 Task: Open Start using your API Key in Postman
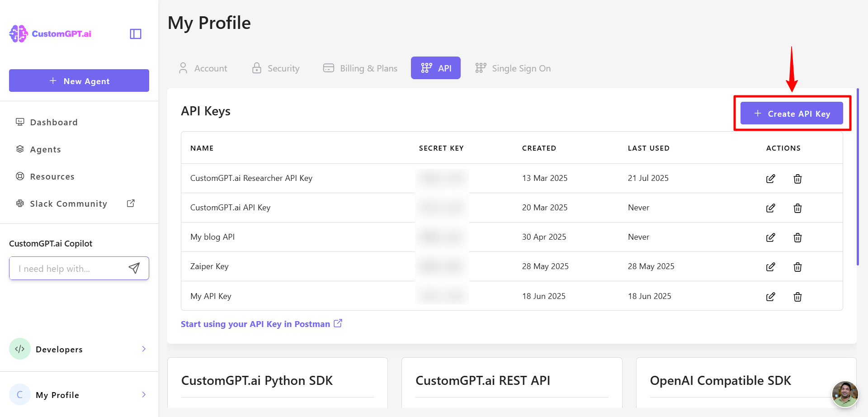255,324
